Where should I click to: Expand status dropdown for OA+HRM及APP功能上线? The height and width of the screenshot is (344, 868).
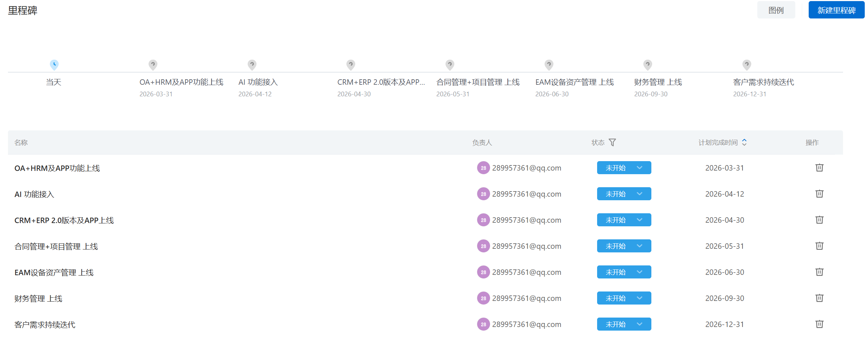click(x=624, y=168)
